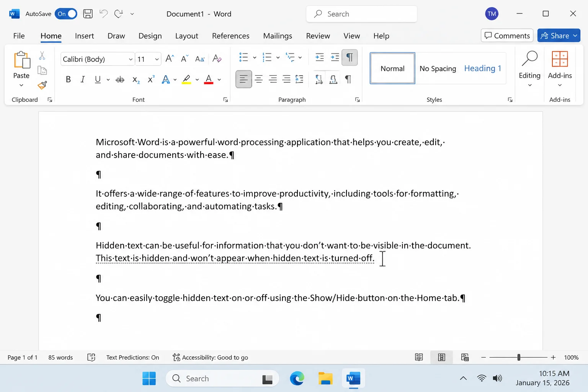The width and height of the screenshot is (588, 392).
Task: Toggle Show/Hide paragraph marks in ribbon
Action: 350,57
